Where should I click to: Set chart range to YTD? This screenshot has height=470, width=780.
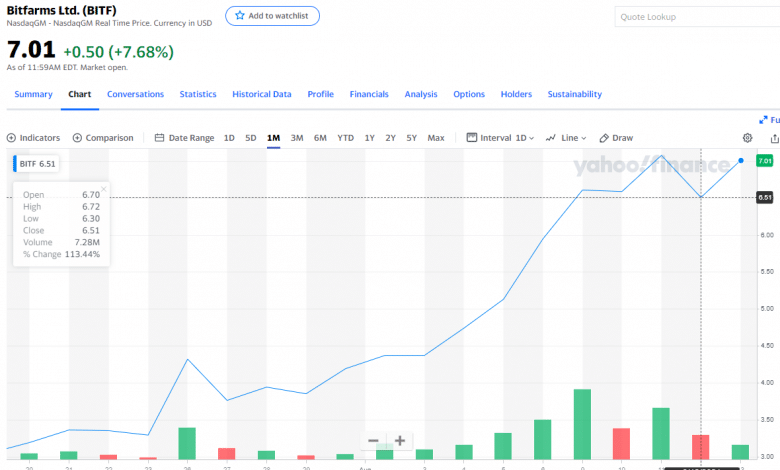coord(346,138)
